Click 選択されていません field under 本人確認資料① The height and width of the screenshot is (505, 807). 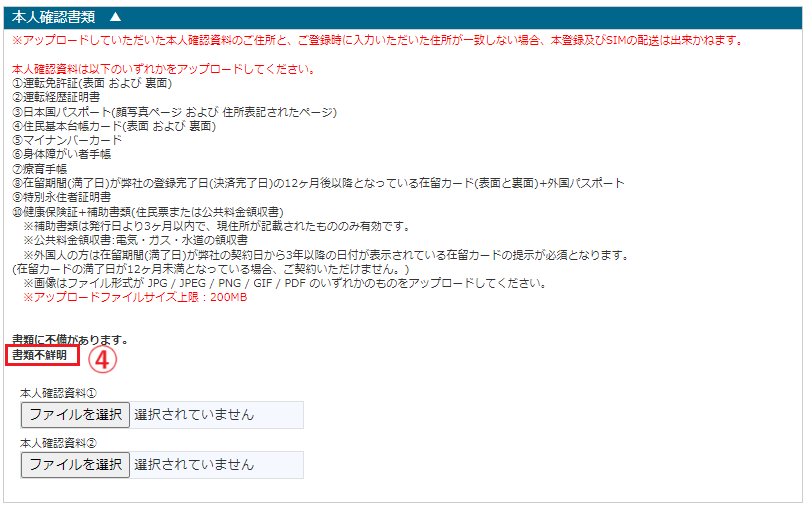click(216, 414)
